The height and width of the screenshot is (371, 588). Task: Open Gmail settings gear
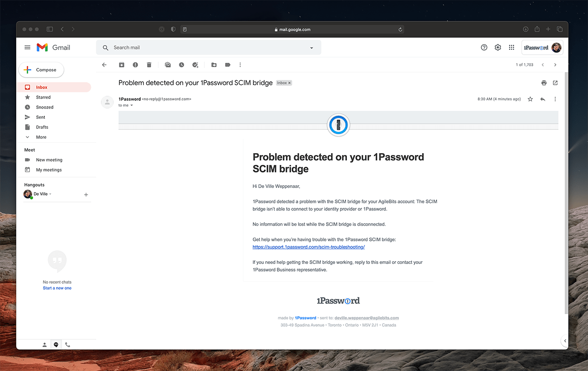[x=498, y=47]
